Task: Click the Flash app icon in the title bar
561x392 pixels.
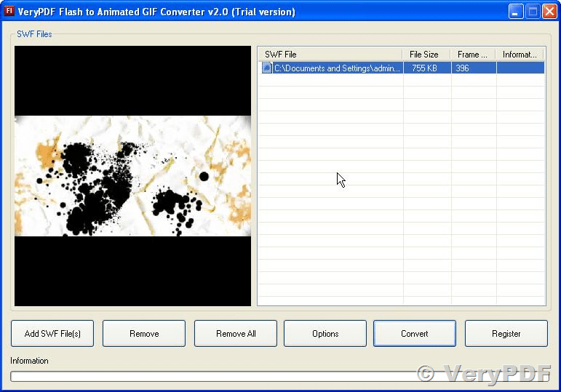Action: [x=9, y=11]
